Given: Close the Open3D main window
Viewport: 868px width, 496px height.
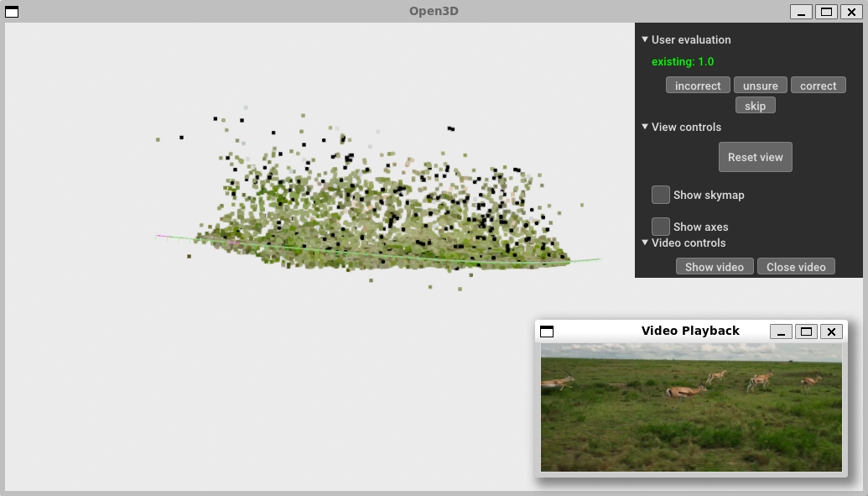Looking at the screenshot, I should pos(850,12).
